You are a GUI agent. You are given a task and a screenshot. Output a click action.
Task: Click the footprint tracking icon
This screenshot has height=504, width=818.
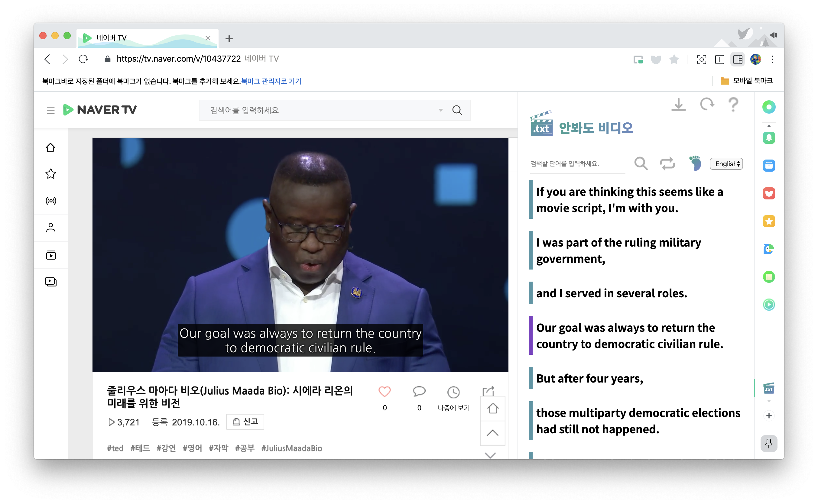695,163
